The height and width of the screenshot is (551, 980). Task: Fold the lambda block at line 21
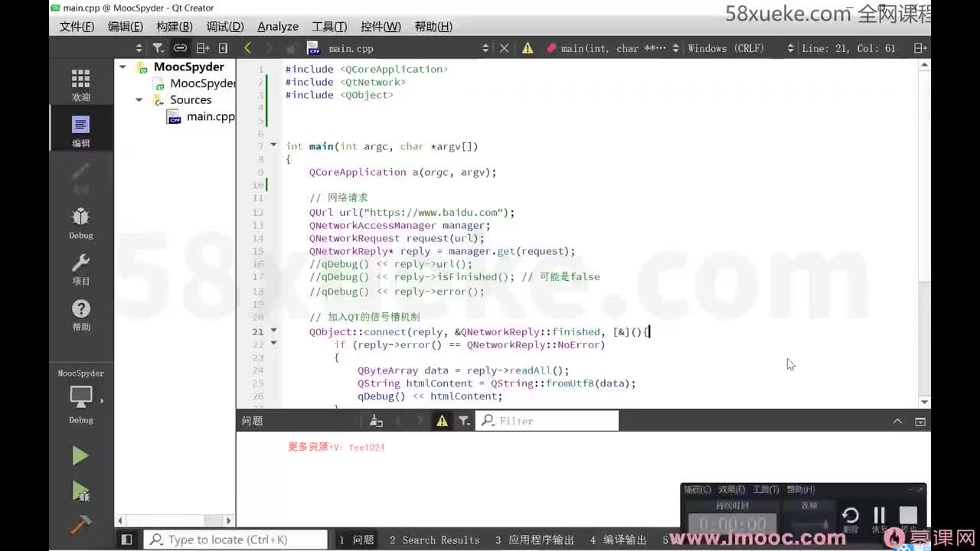coord(273,331)
